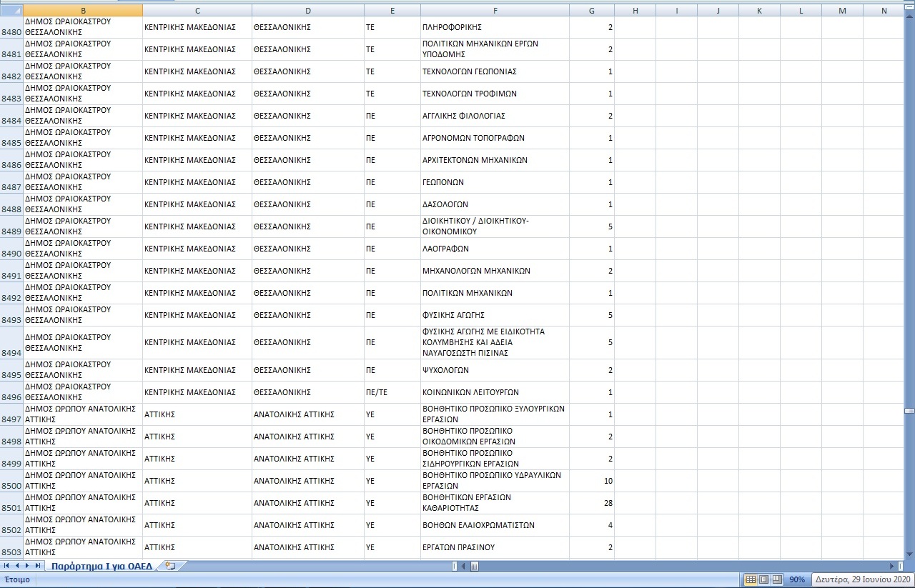
Task: Switch to Page Break Preview button
Action: point(777,579)
